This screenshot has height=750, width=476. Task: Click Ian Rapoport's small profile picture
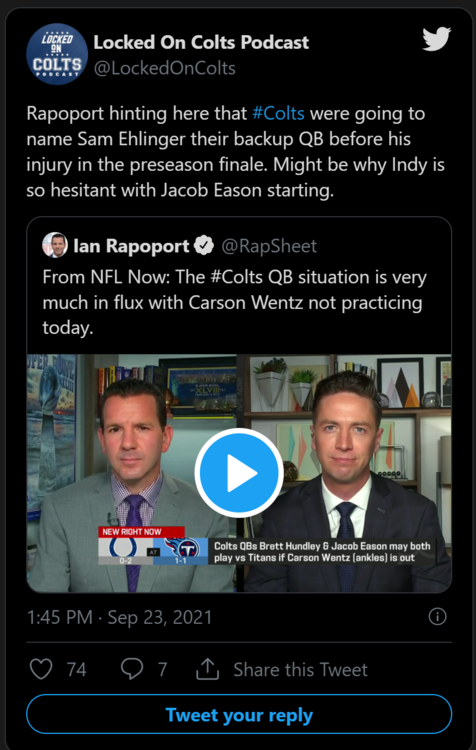click(x=55, y=245)
